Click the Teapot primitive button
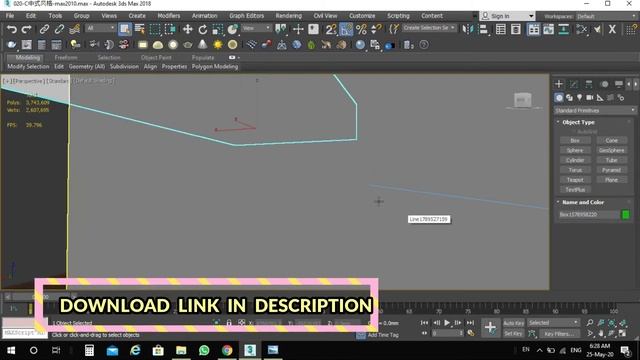Viewport: 640px width, 360px height. [575, 180]
